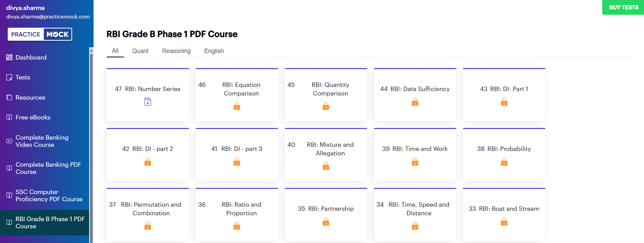Click the lock icon under RBI: Probability
The height and width of the screenshot is (243, 644).
[x=504, y=162]
